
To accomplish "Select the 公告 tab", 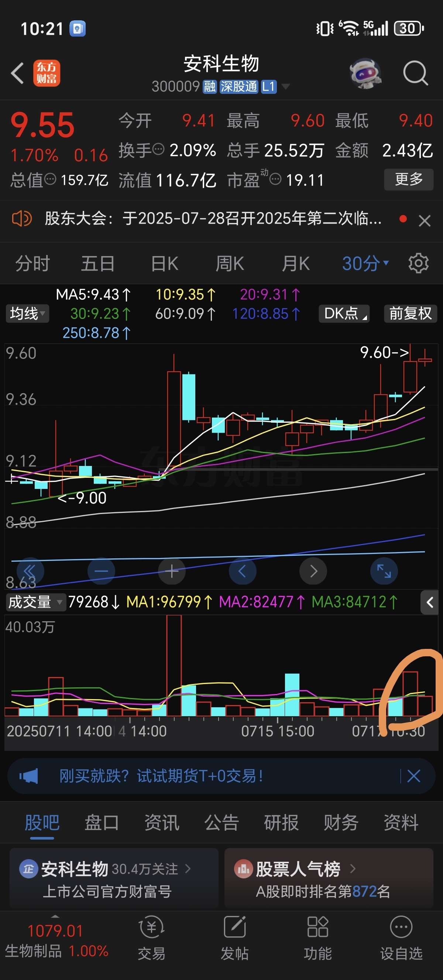I will 221,823.
